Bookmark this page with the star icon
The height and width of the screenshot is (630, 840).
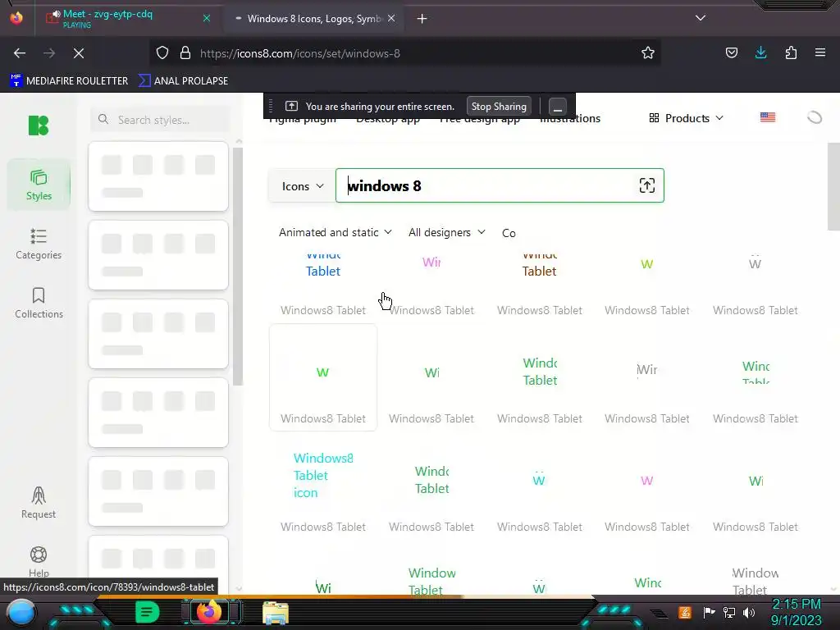click(x=648, y=53)
